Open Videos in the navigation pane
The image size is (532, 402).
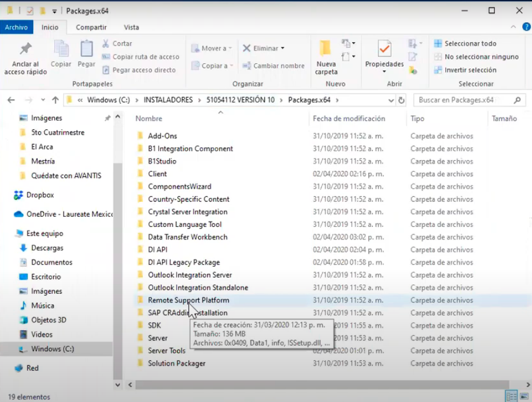coord(36,335)
